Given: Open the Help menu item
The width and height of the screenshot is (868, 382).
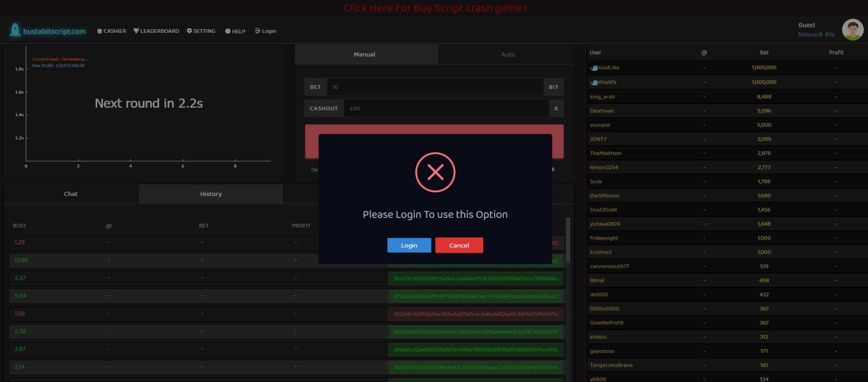Looking at the screenshot, I should coord(235,31).
